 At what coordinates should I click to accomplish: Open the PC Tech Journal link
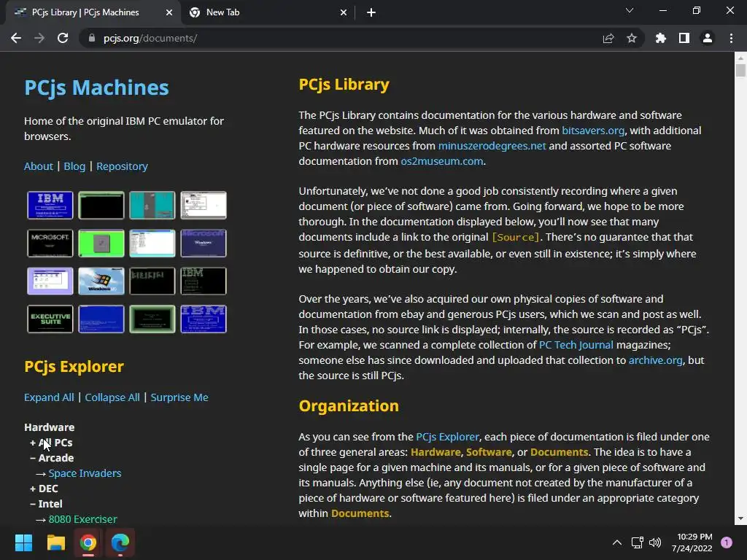(576, 345)
